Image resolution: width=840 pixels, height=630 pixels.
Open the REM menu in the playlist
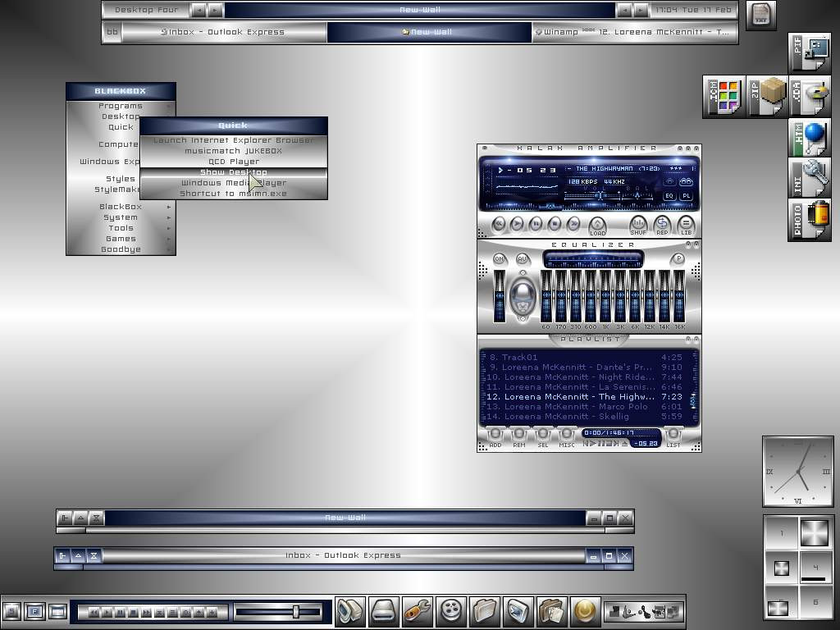click(518, 438)
